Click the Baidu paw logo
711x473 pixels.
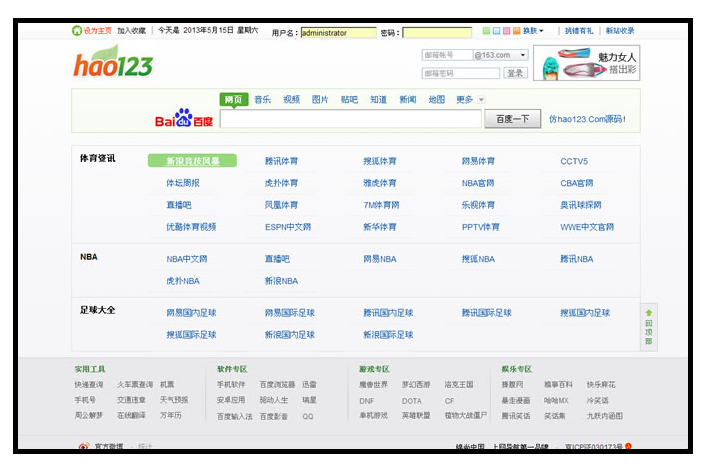point(184,118)
